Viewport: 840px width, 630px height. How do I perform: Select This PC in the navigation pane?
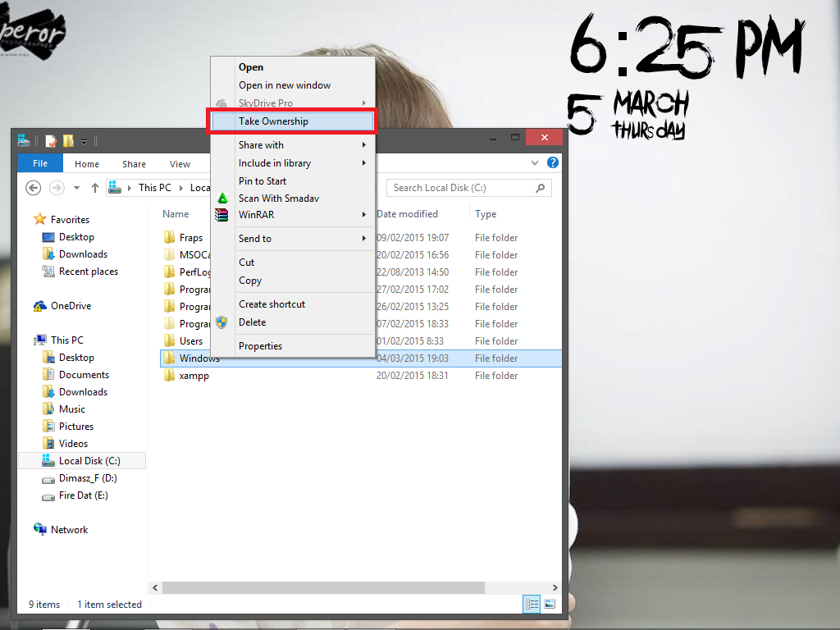(x=67, y=340)
